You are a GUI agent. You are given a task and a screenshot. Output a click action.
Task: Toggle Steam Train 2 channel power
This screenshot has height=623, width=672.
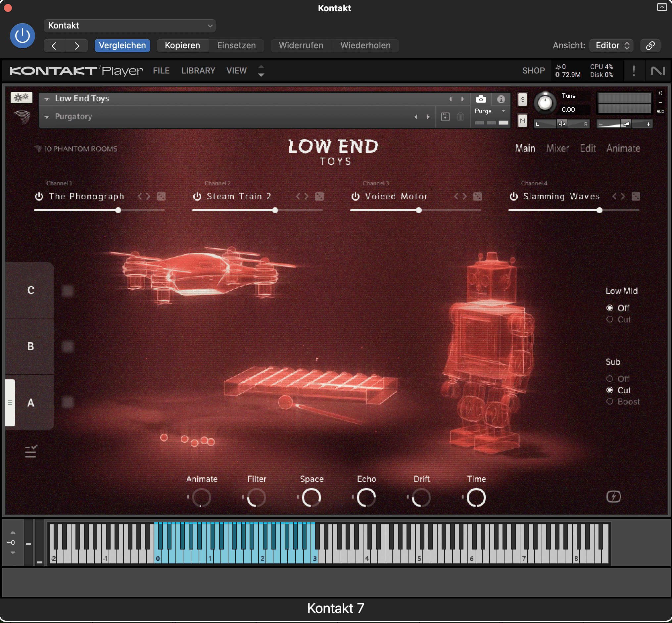pos(197,196)
